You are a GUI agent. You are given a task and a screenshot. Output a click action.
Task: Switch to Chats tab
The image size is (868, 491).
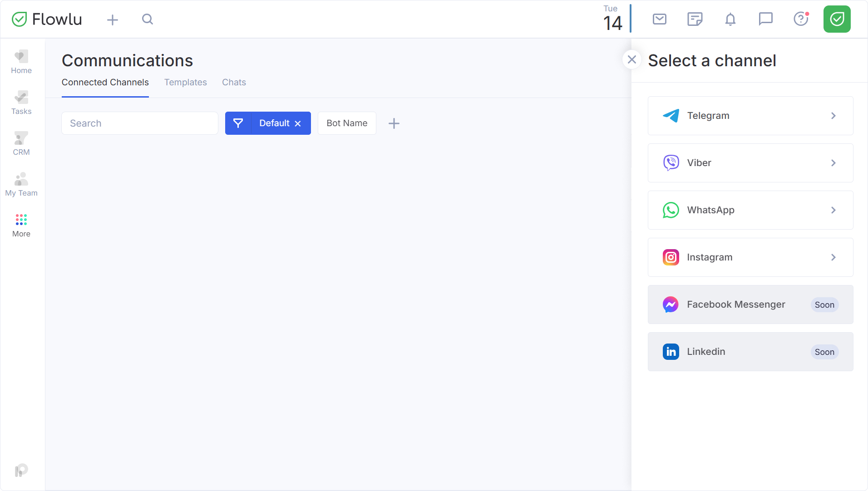click(x=234, y=82)
